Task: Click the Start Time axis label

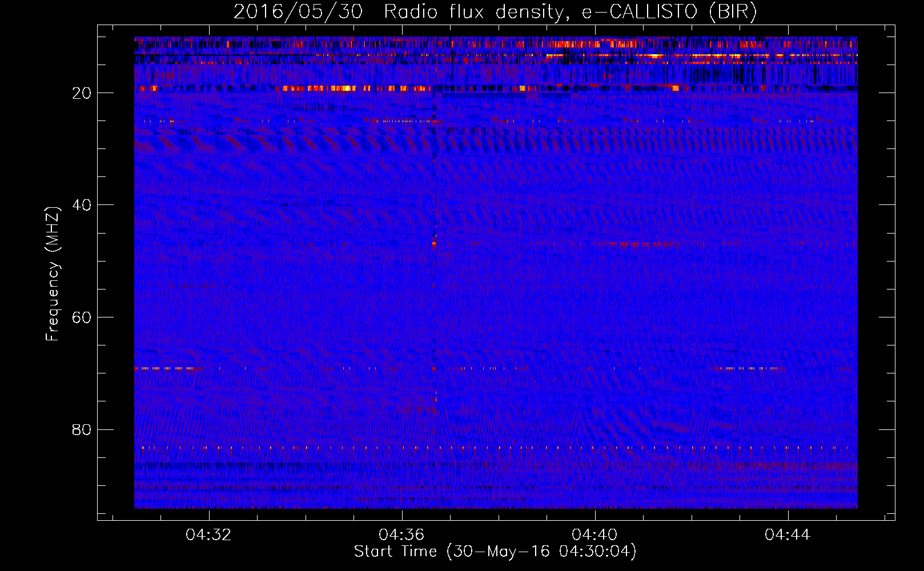Action: tap(495, 552)
